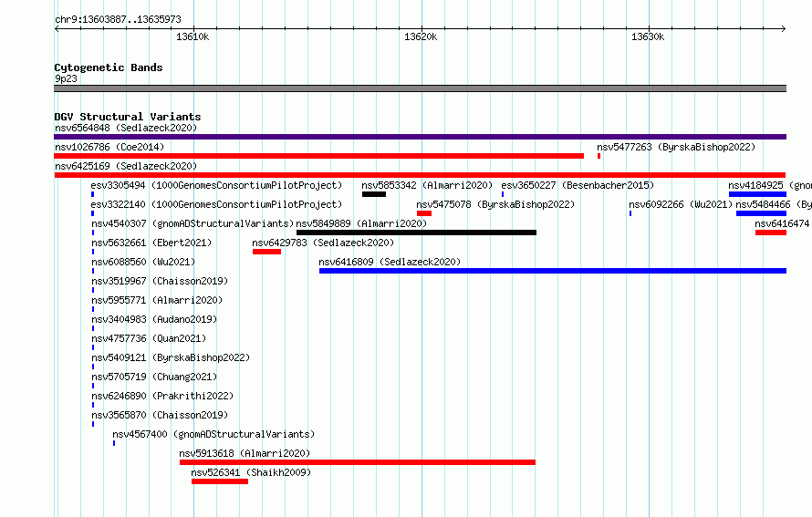Click the 13610k ruler marker
Viewport: 812px width, 517px height.
(x=193, y=36)
